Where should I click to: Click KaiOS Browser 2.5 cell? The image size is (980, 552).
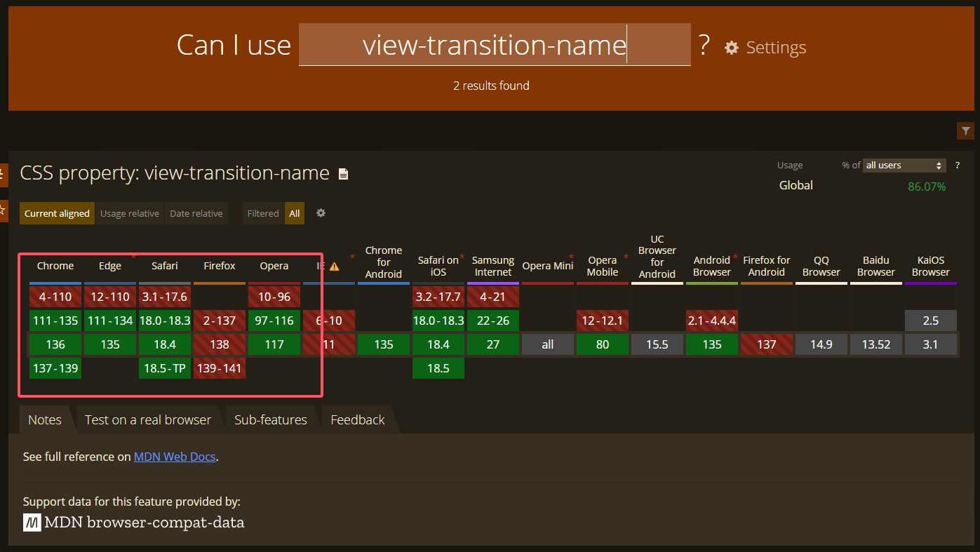931,321
